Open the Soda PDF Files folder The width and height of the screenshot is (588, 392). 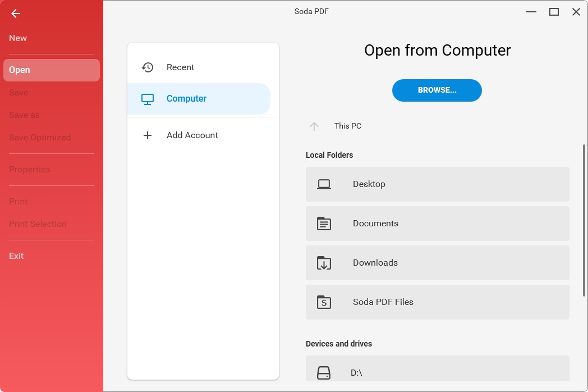click(x=437, y=302)
